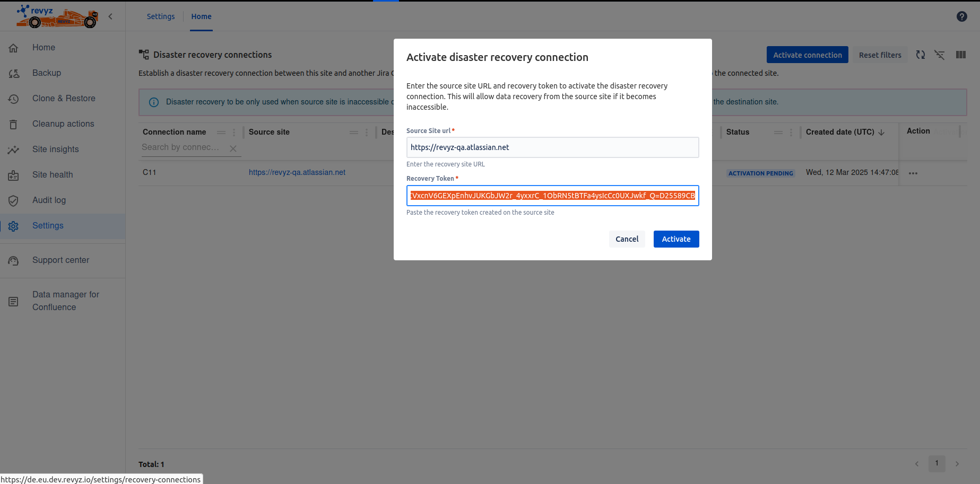Switch to the Settings tab
Screen dimensions: 980x484
pyautogui.click(x=161, y=16)
